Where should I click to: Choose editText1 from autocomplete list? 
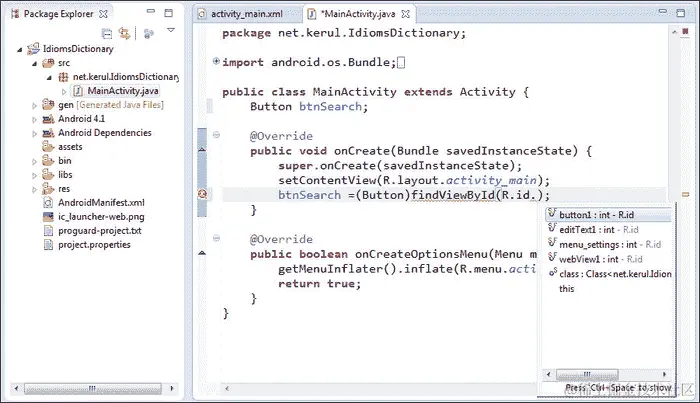point(609,229)
